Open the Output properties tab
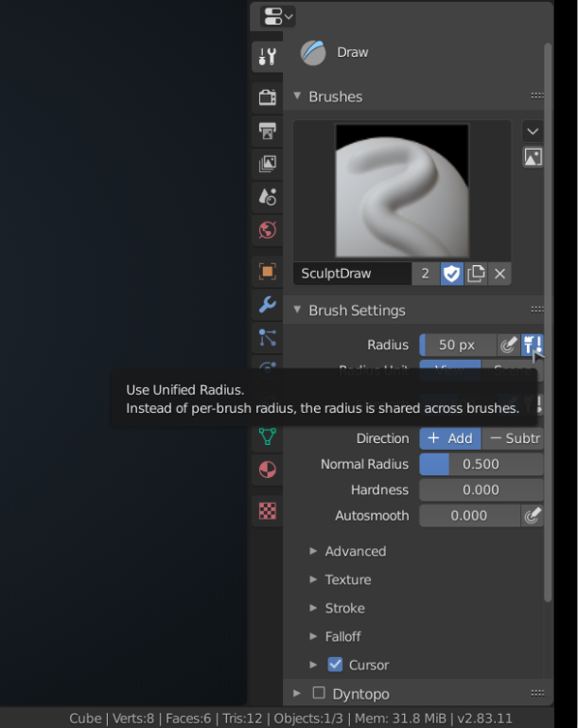This screenshot has width=578, height=728. point(268,131)
